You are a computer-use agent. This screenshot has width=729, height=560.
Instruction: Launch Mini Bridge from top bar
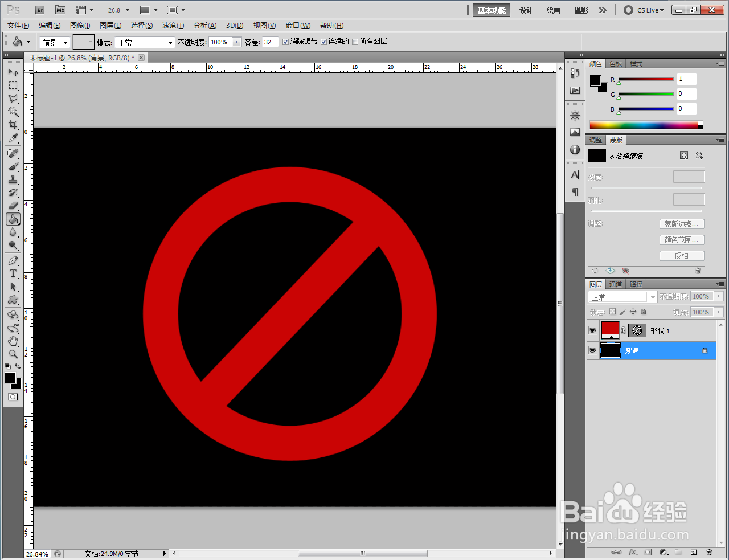pyautogui.click(x=60, y=10)
